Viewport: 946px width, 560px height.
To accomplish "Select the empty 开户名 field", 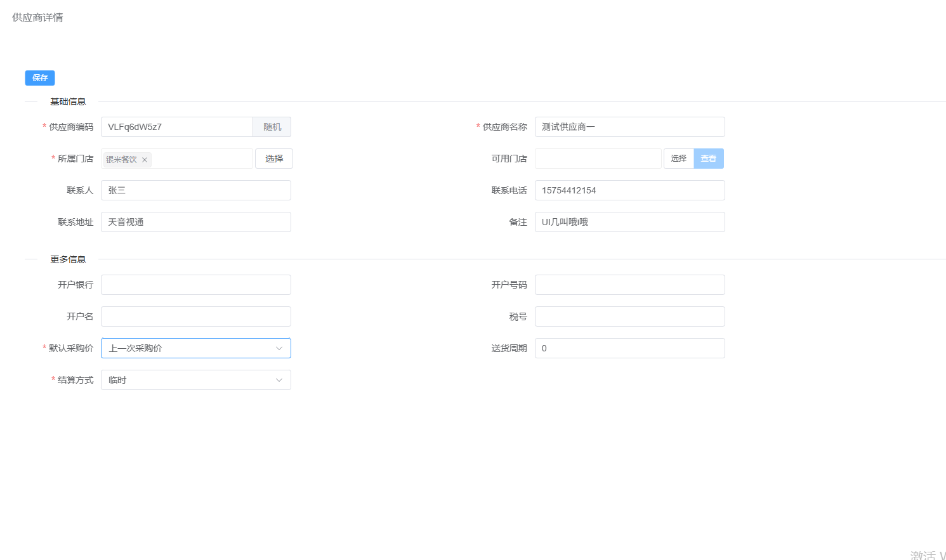I will pyautogui.click(x=196, y=316).
